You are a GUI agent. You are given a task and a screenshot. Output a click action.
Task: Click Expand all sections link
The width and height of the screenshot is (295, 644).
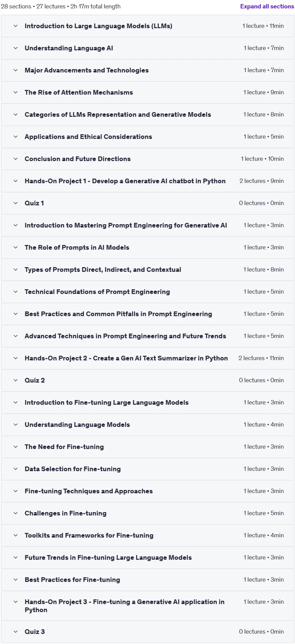tap(267, 6)
